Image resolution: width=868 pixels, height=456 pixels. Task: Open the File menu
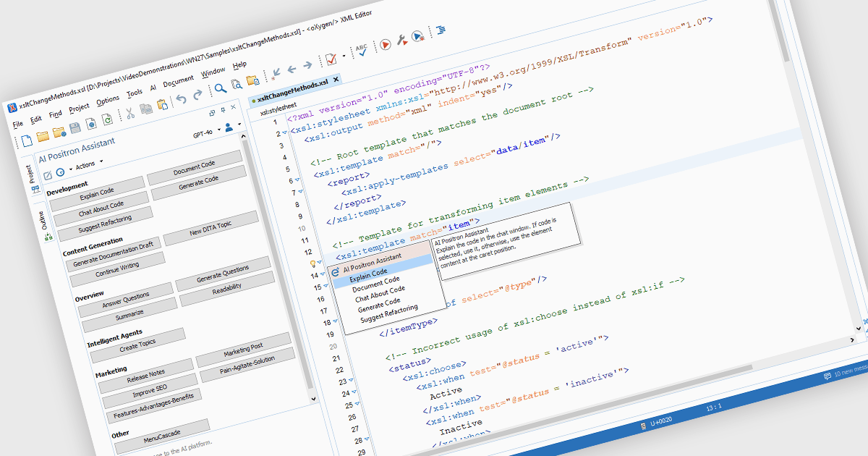tap(18, 124)
